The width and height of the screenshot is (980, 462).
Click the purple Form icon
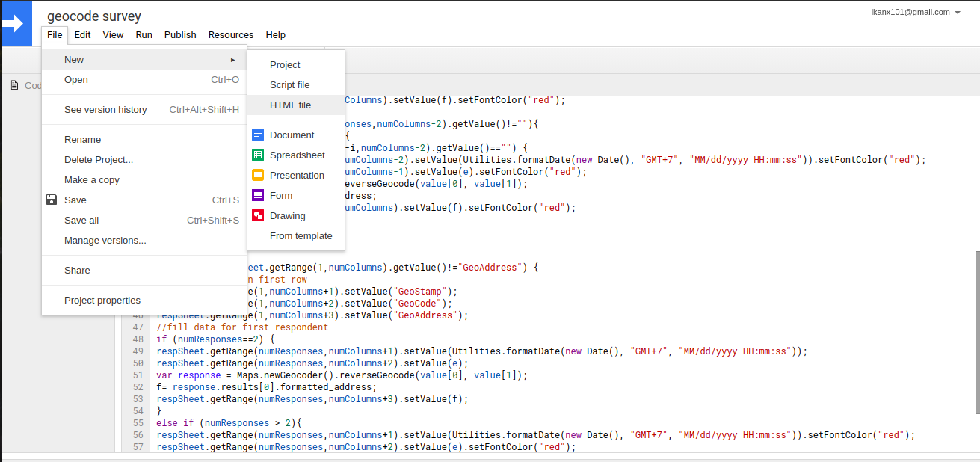(258, 195)
